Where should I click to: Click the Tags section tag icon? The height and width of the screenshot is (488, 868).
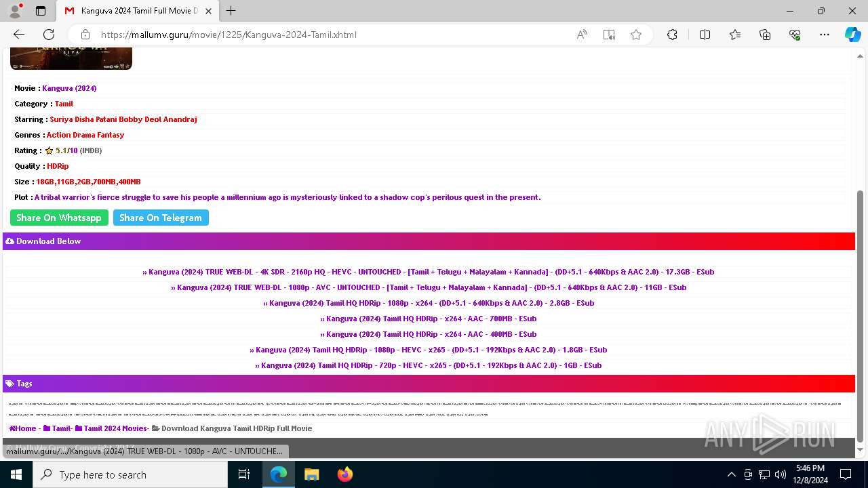click(x=9, y=384)
